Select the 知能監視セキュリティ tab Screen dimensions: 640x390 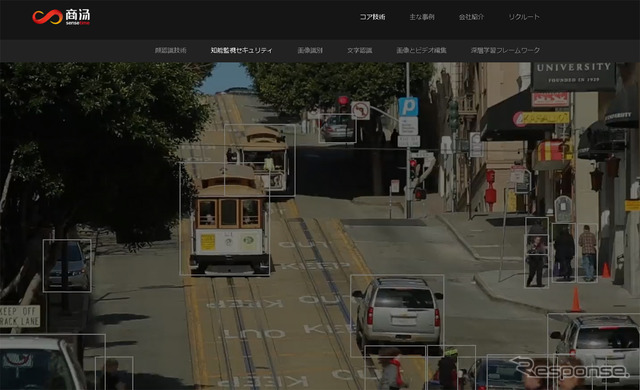tap(241, 50)
